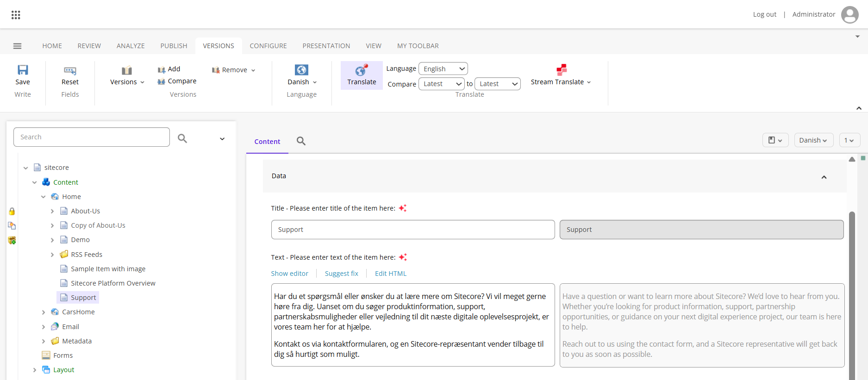Collapse the Home tree node
Image resolution: width=868 pixels, height=380 pixels.
[x=44, y=197]
